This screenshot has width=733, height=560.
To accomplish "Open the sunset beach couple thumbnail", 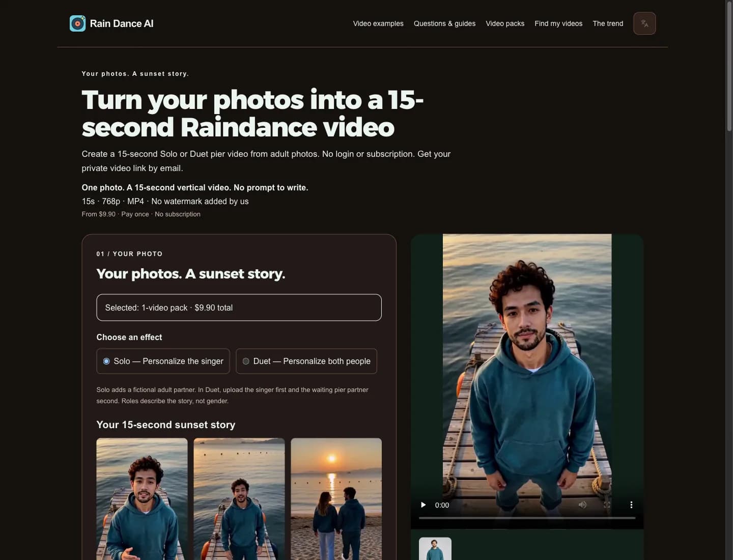I will [336, 499].
